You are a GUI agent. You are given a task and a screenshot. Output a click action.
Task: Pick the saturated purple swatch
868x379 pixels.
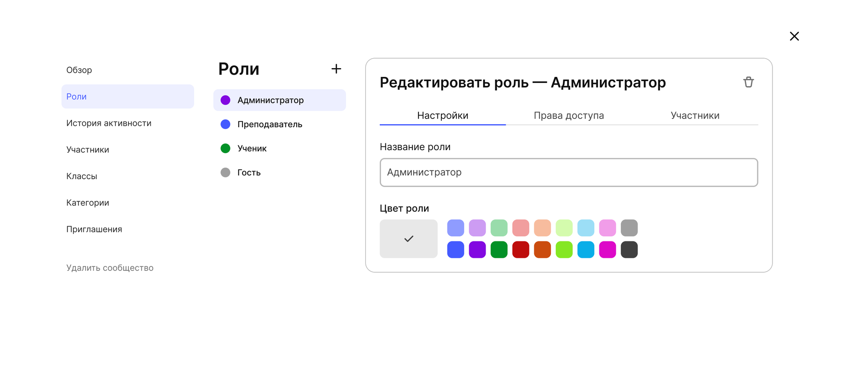click(477, 250)
